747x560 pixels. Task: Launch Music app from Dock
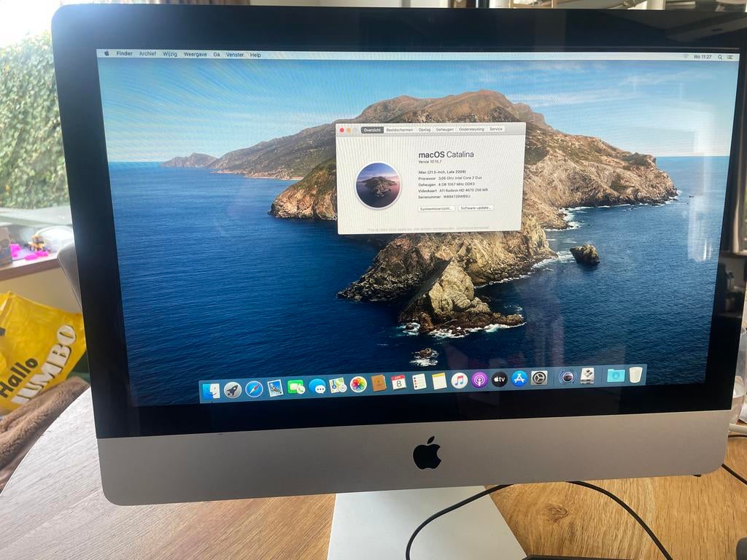pos(460,381)
